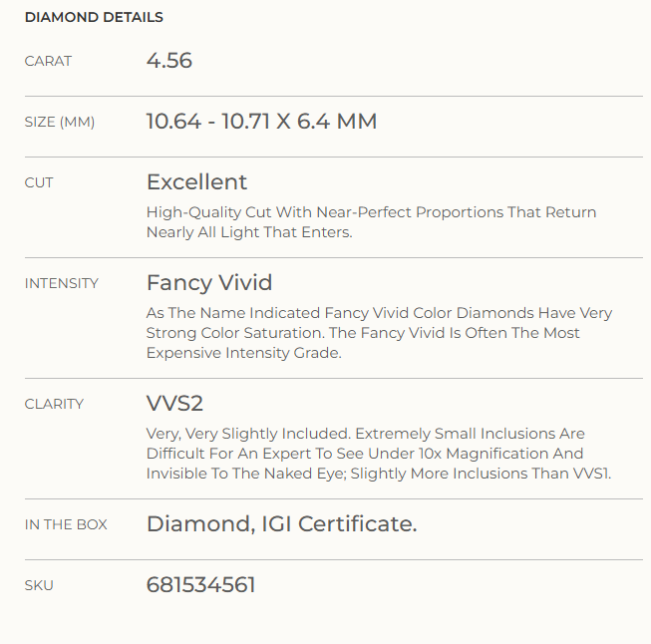Click the IN THE BOX label
The height and width of the screenshot is (644, 651).
[x=66, y=524]
